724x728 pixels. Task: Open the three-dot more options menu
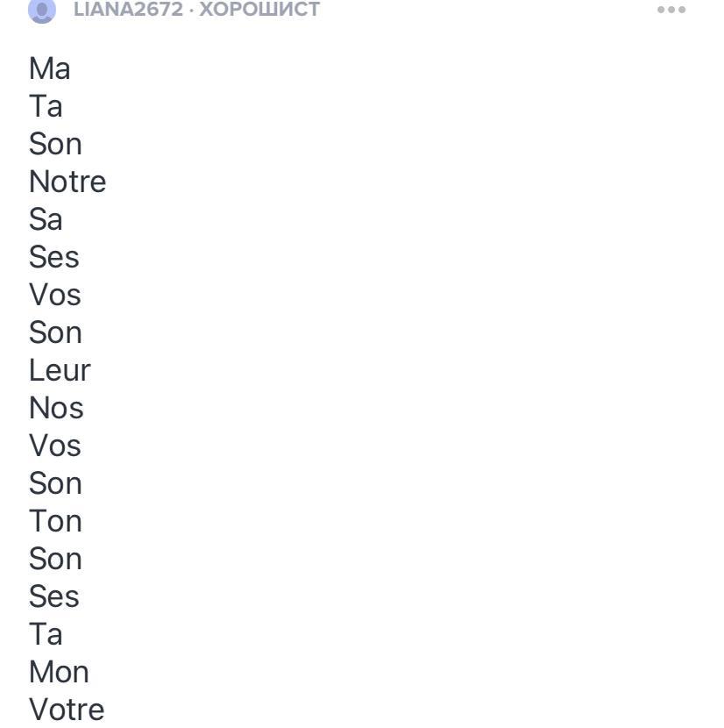coord(671,10)
